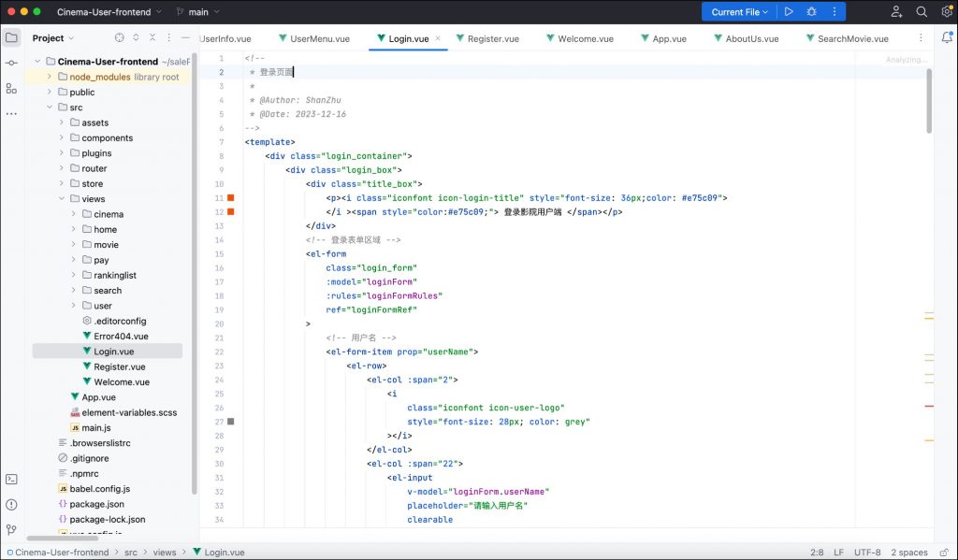This screenshot has height=560, width=958.
Task: Click Select Opened File target icon
Action: (119, 38)
